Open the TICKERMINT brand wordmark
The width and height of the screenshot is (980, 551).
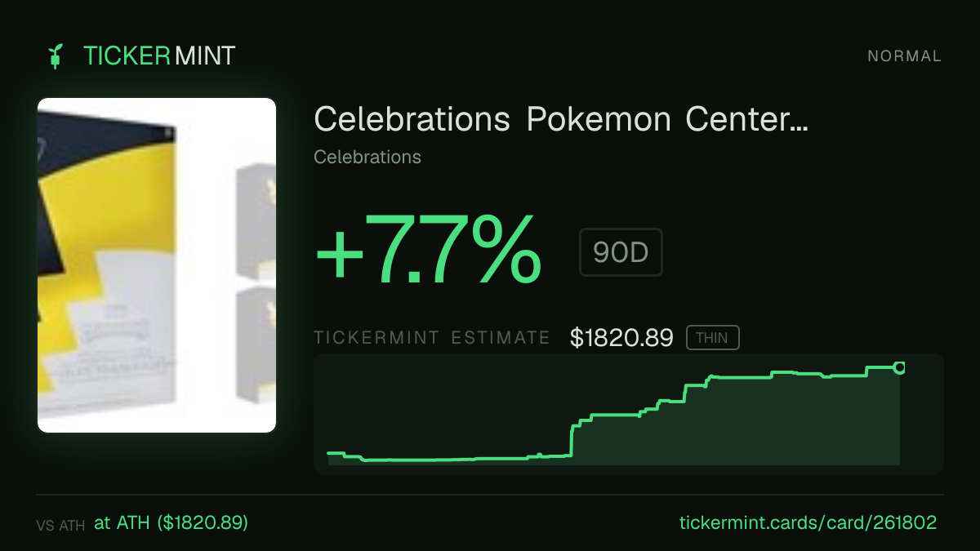coord(159,56)
